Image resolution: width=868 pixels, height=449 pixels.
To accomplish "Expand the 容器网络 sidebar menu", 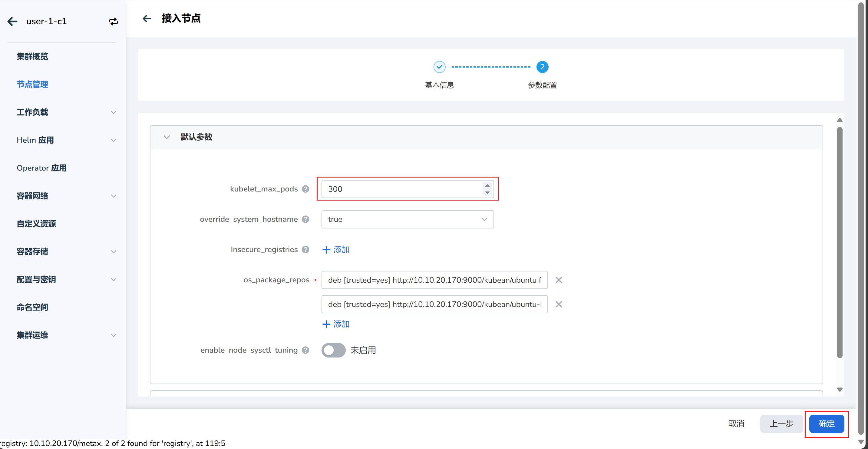I will [114, 196].
